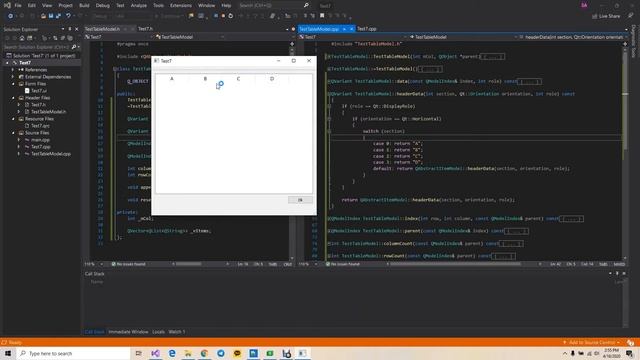640x360 pixels.
Task: Open the Extensions menu
Action: click(180, 5)
